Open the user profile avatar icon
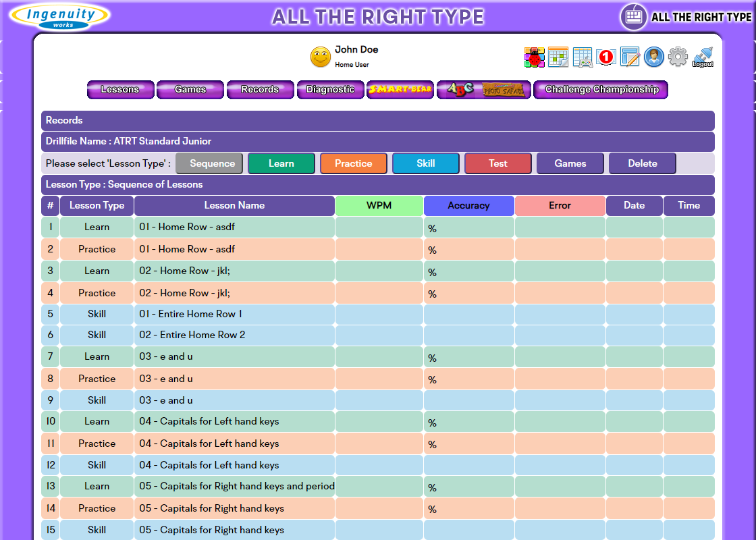Screen dimensions: 756x540 click(x=654, y=57)
